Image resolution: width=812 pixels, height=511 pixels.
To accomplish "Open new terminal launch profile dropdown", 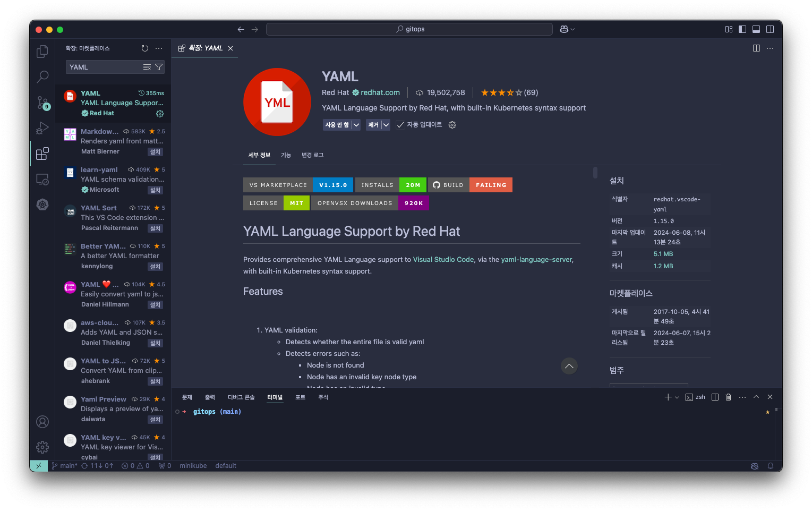I will [677, 397].
